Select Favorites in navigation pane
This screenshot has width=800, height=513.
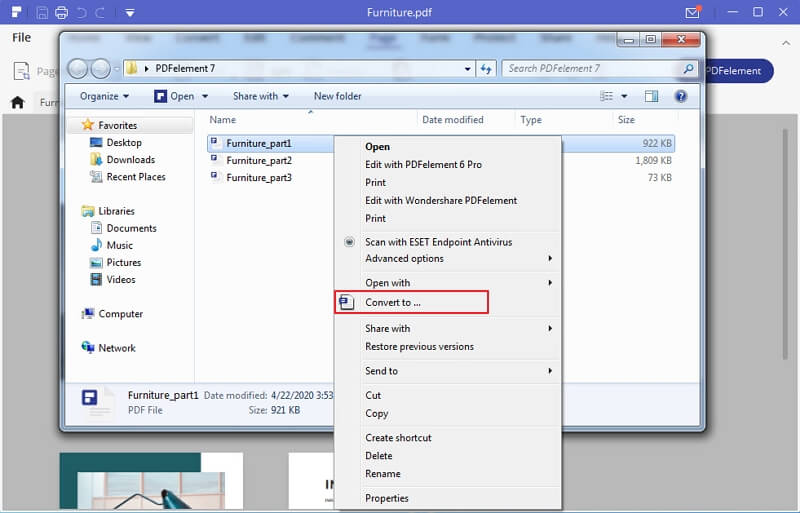pyautogui.click(x=117, y=125)
